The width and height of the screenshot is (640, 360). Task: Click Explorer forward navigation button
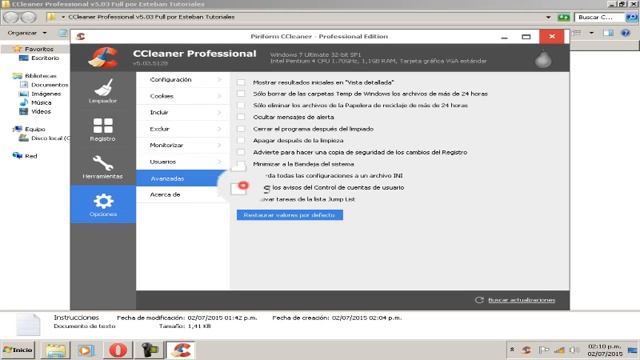coord(29,17)
